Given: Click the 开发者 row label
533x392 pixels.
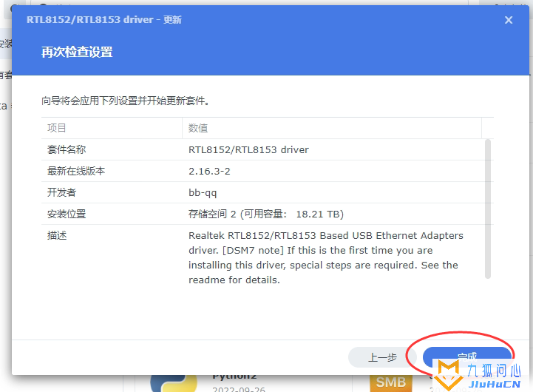Looking at the screenshot, I should pyautogui.click(x=61, y=192).
